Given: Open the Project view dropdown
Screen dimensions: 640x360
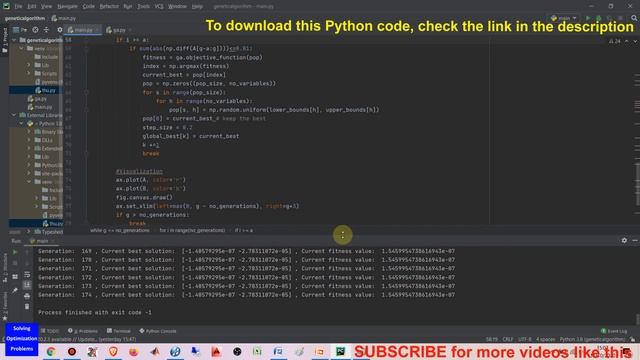Looking at the screenshot, I should coord(20,30).
